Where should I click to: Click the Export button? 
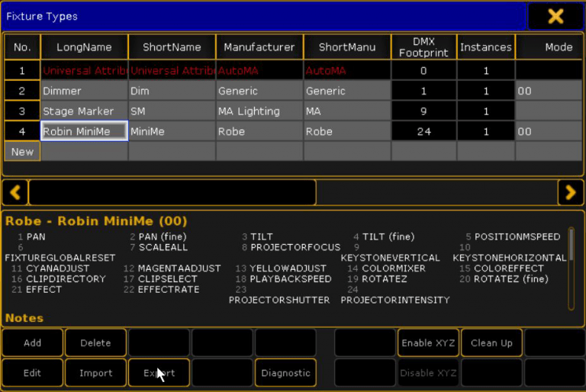tap(159, 373)
